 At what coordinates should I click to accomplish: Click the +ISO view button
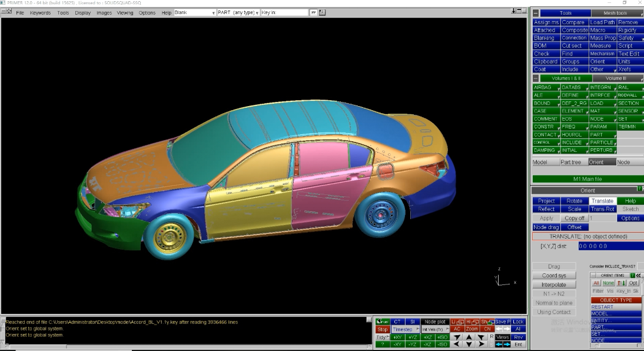[442, 337]
